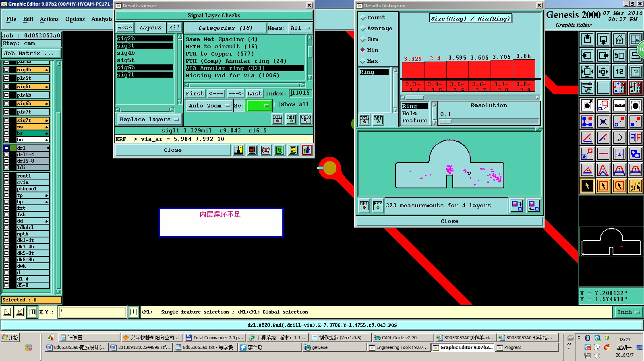The width and height of the screenshot is (644, 361).
Task: Click the rotate feature tool icon
Action: point(619,138)
